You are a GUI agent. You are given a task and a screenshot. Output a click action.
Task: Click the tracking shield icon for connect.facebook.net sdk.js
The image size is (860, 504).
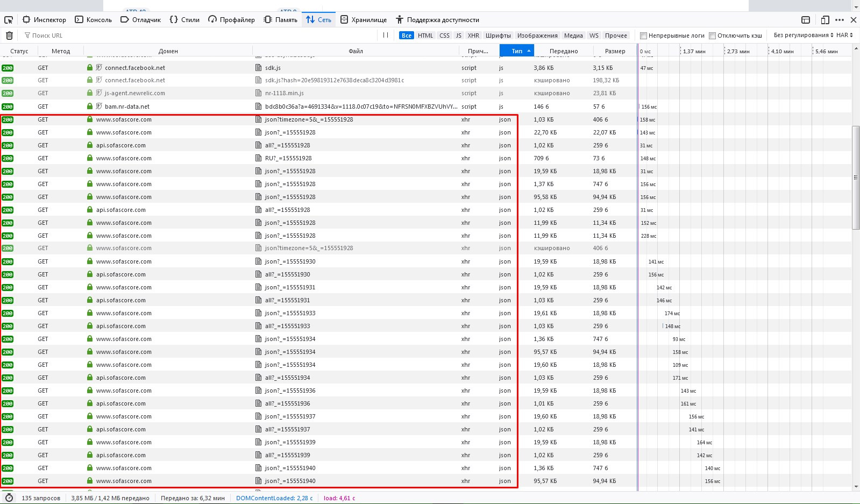(99, 68)
